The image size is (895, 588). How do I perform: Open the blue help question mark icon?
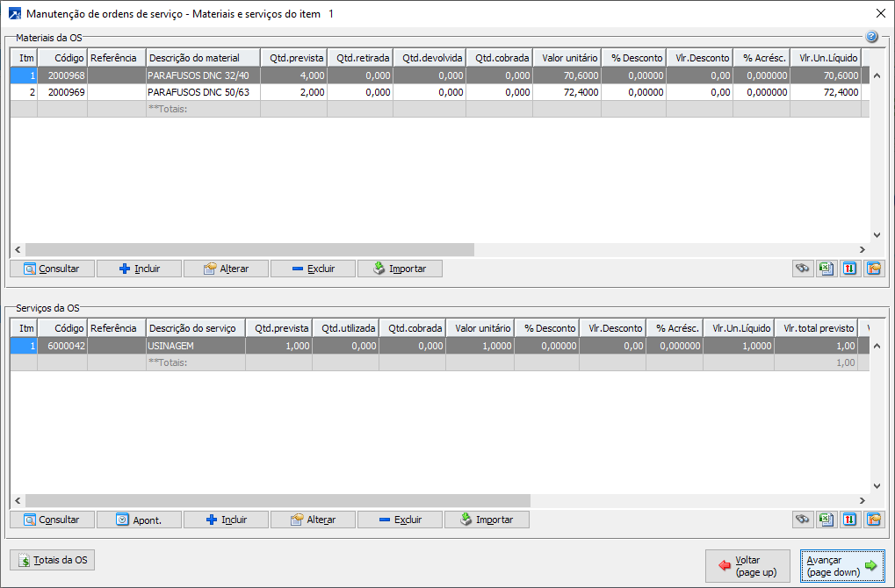(871, 37)
